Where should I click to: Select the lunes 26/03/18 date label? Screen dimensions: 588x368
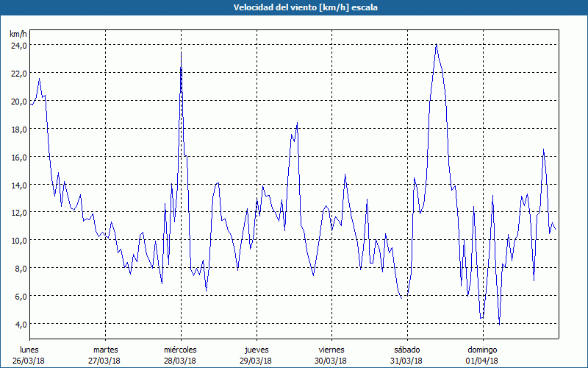(29, 355)
